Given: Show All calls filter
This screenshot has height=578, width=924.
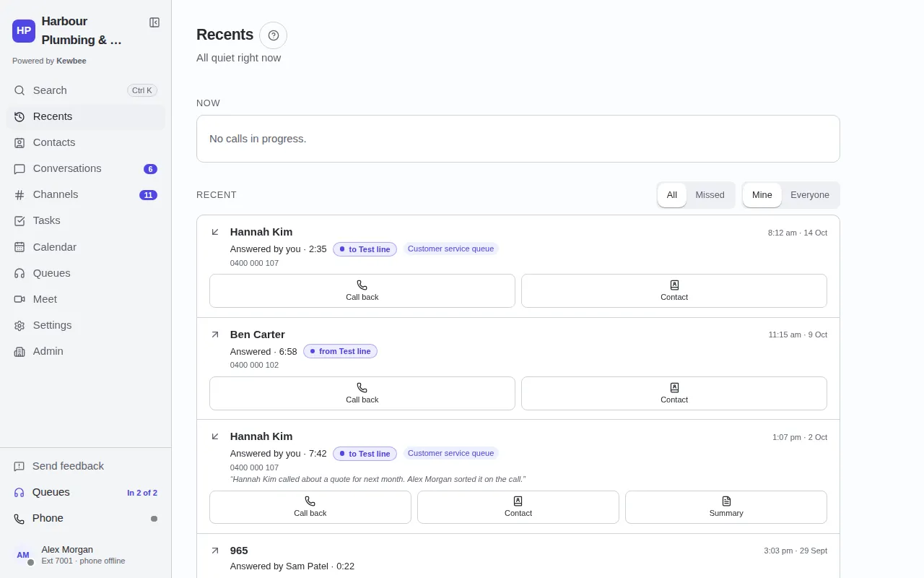Looking at the screenshot, I should coord(672,195).
